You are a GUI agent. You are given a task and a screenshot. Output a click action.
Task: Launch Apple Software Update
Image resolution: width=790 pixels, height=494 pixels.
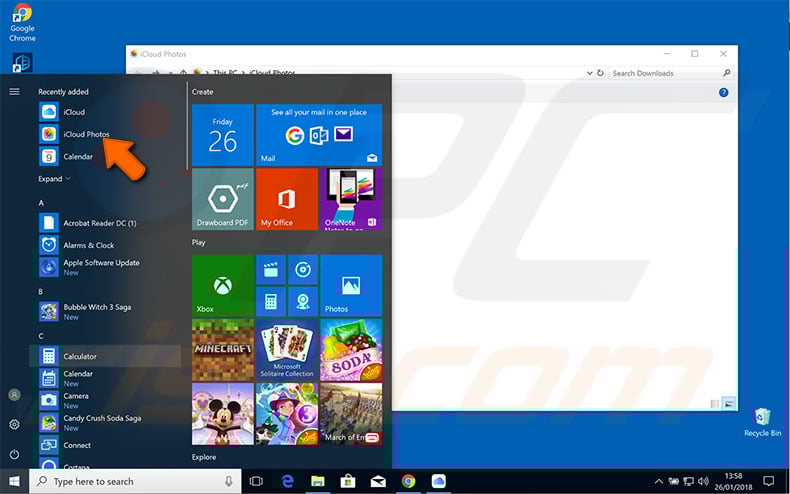pos(108,267)
